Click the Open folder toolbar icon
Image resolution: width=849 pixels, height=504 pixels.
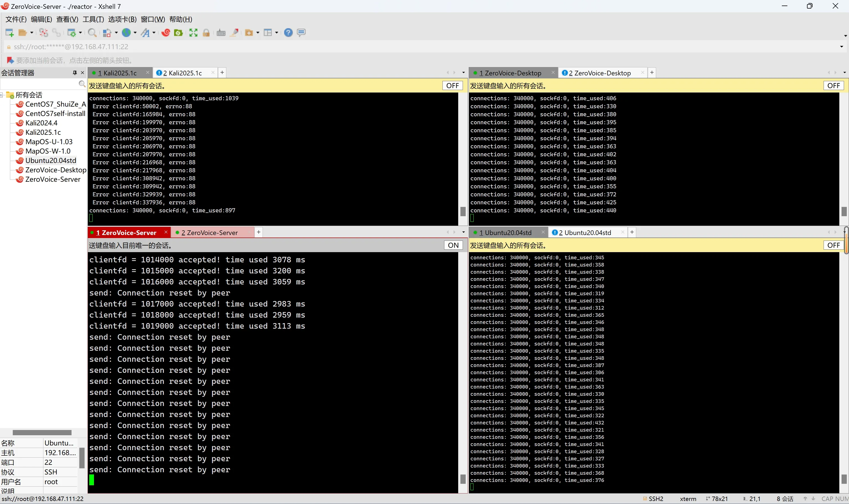22,33
